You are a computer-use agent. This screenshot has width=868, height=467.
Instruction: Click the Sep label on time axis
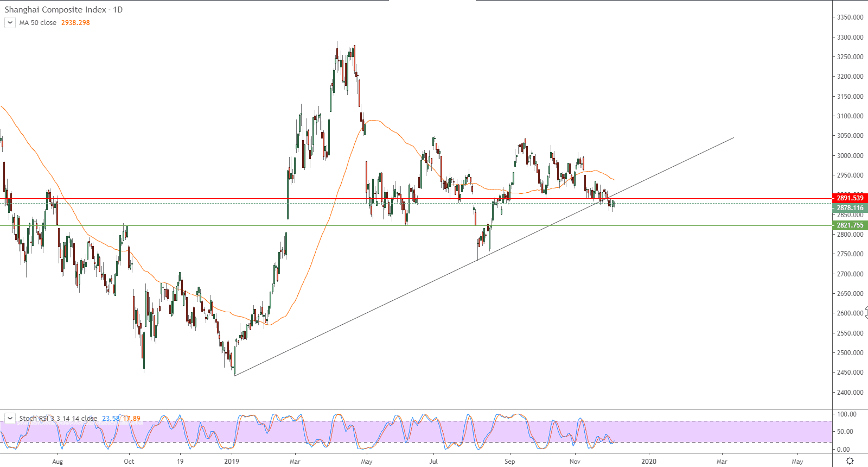tap(510, 462)
